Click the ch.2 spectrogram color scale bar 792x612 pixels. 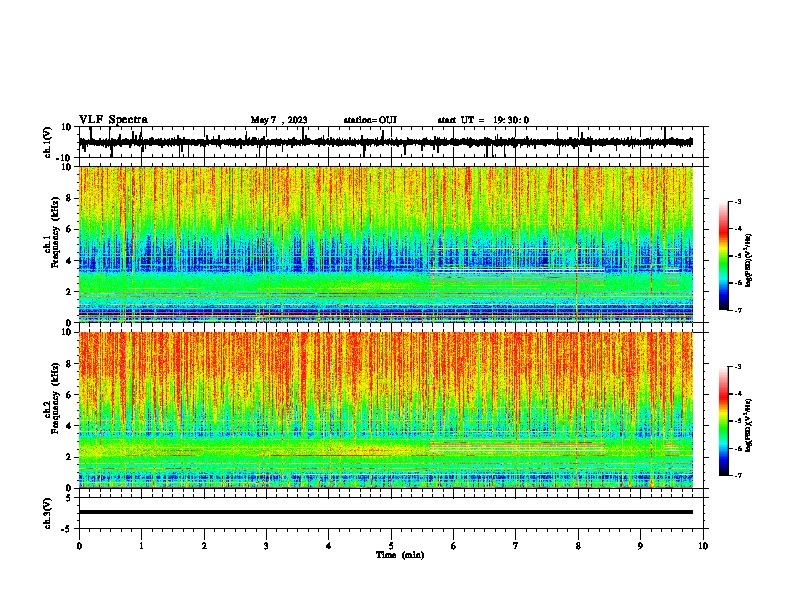(723, 421)
